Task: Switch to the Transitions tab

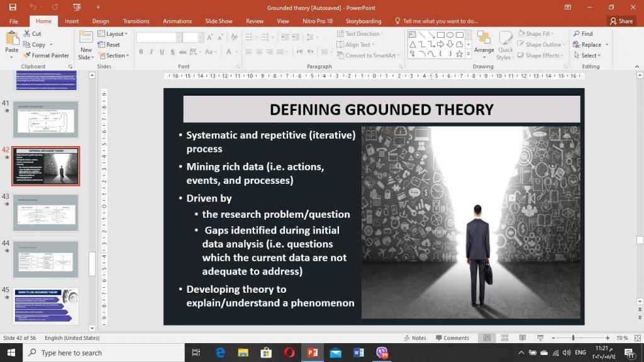Action: click(136, 21)
